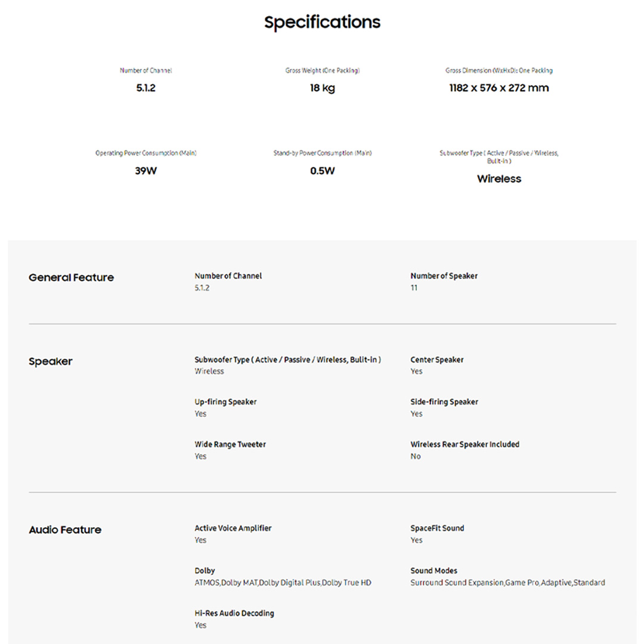Click the Sound Modes label
The image size is (644, 644).
click(434, 571)
